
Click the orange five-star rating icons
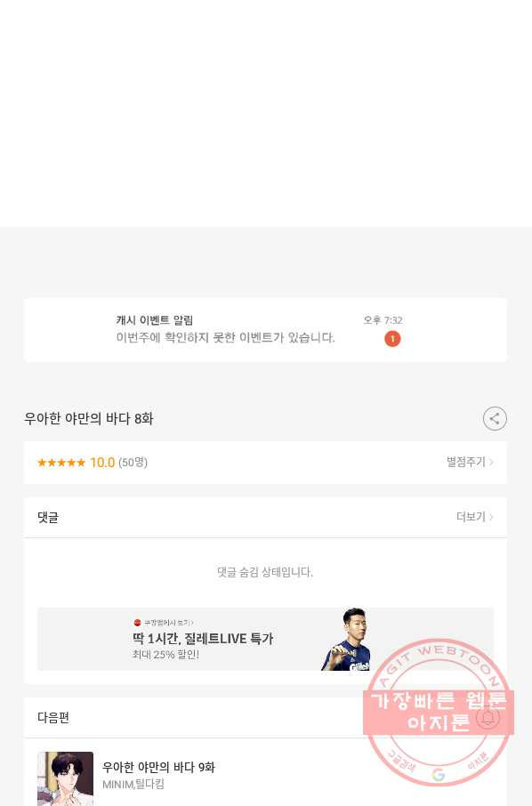(x=61, y=463)
